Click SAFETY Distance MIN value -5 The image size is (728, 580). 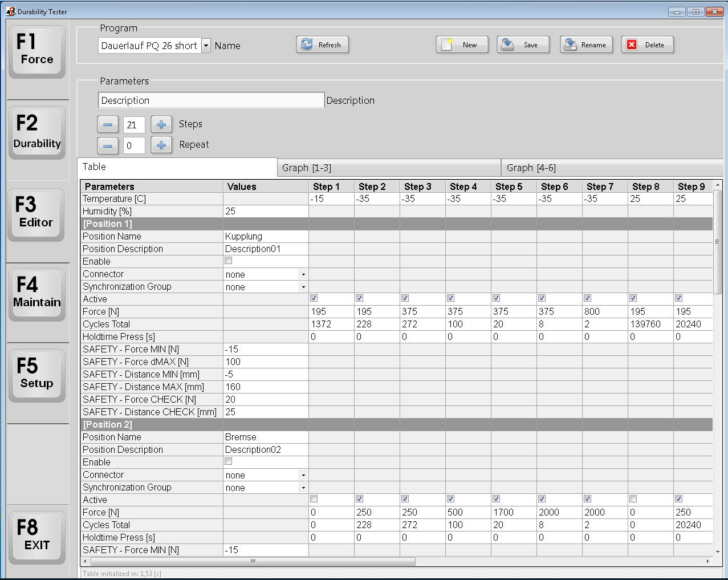pos(266,374)
